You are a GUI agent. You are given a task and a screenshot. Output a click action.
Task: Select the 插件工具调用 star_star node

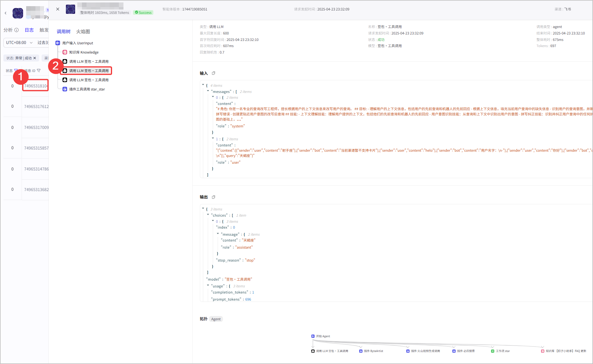click(x=84, y=89)
